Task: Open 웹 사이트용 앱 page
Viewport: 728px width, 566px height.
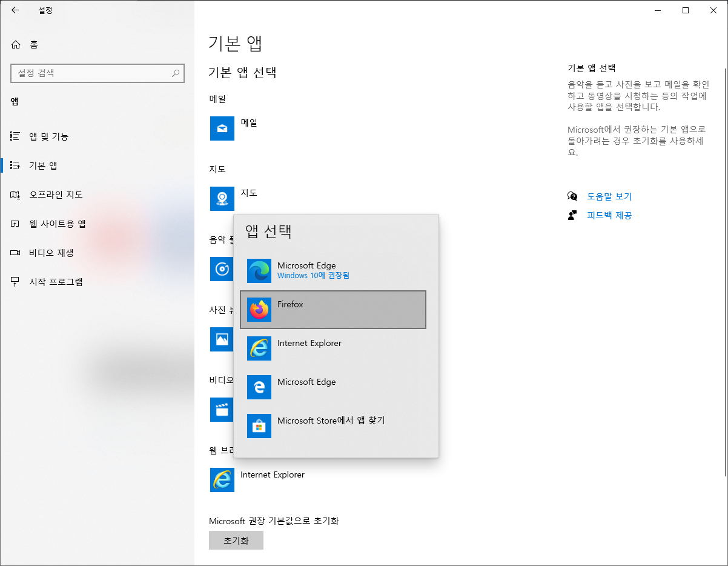Action: [x=97, y=224]
